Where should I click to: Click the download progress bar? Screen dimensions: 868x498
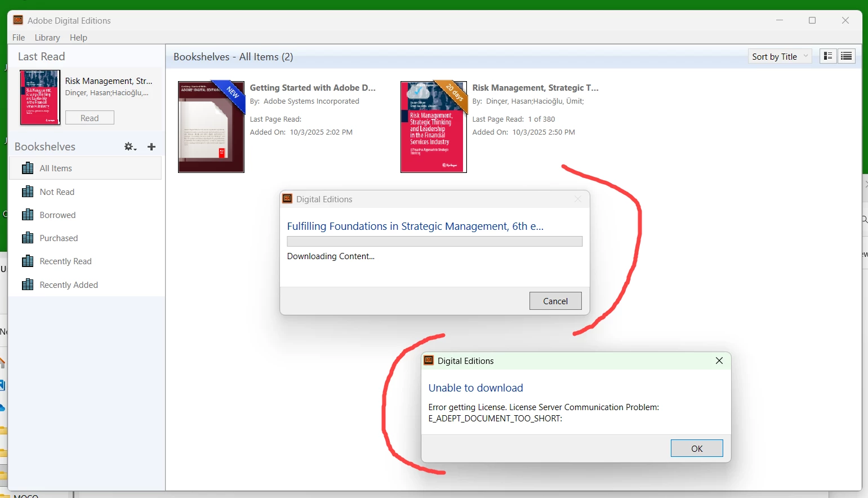435,241
